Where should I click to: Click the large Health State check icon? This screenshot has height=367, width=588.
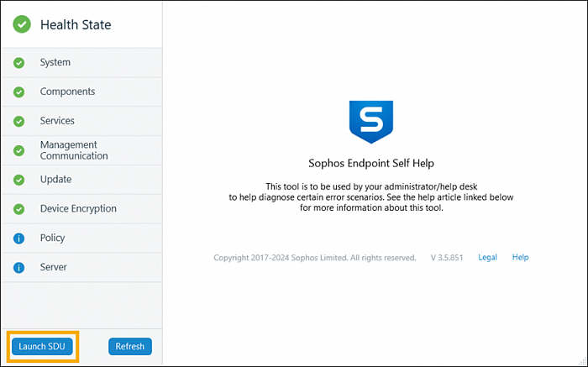click(22, 24)
